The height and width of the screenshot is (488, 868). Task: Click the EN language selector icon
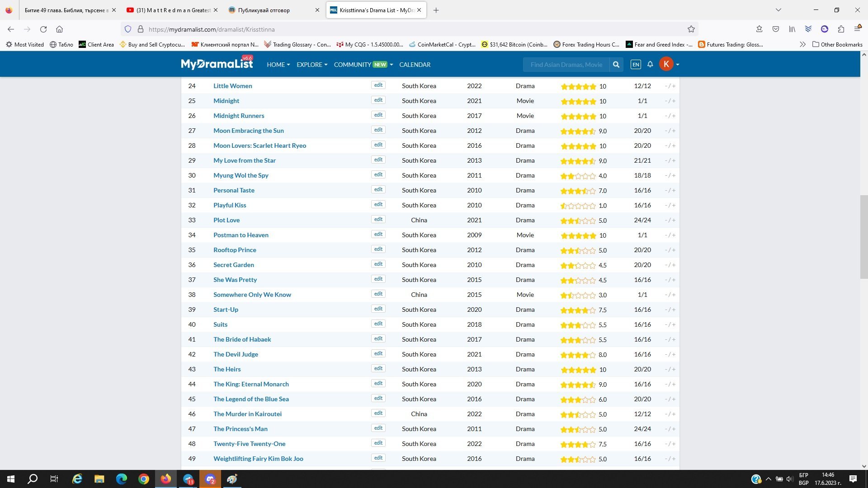[x=636, y=65]
